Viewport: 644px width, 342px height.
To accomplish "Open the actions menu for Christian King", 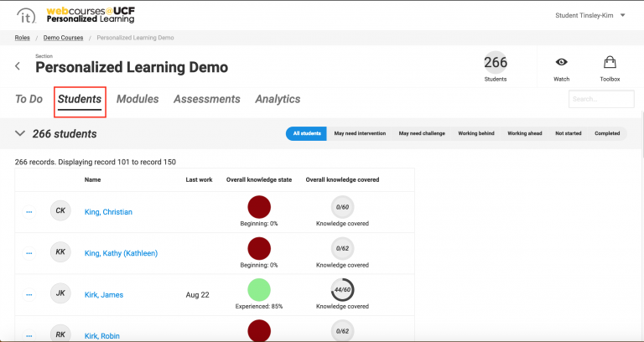I will tap(29, 212).
